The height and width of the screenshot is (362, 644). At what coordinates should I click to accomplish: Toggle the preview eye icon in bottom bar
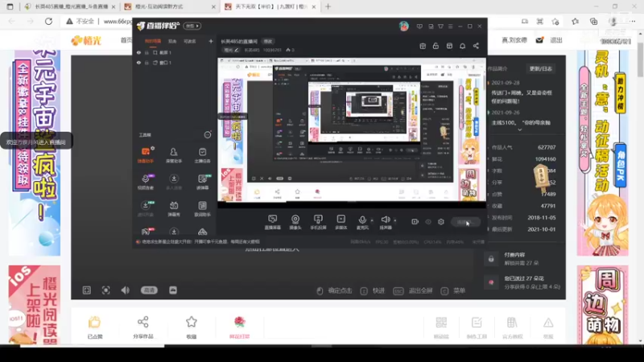tap(428, 222)
